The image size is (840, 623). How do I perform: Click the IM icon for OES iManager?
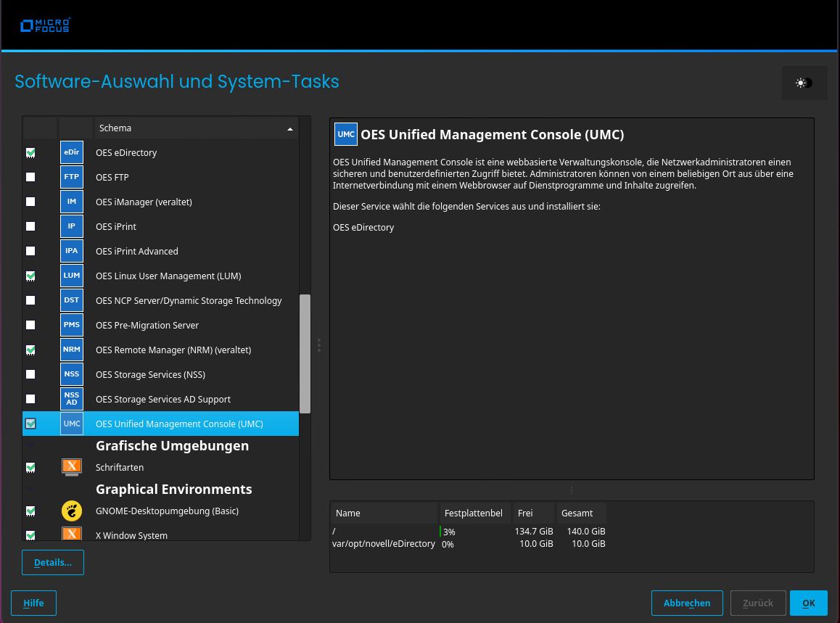pyautogui.click(x=71, y=202)
